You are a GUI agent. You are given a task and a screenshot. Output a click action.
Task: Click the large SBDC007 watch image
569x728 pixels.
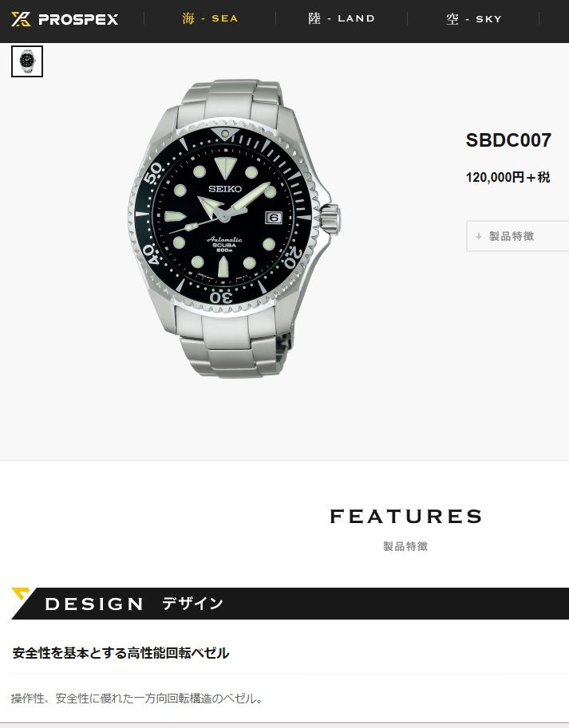[x=235, y=227]
